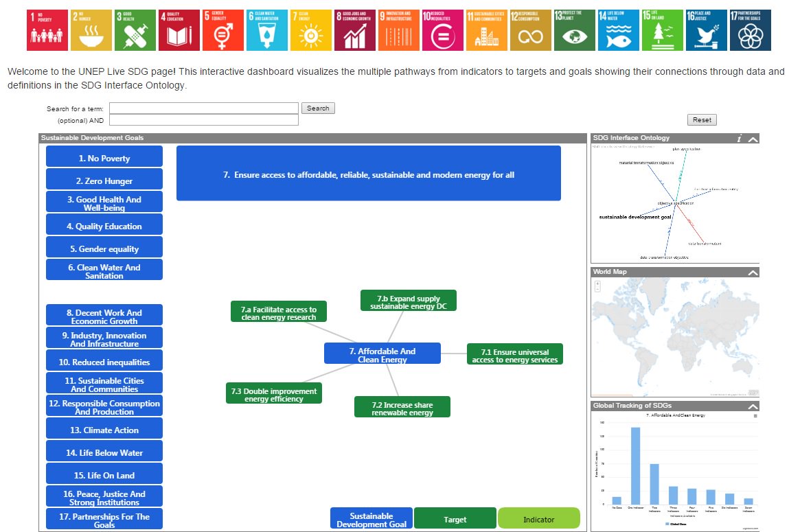The image size is (789, 532).
Task: Click the Peace and Justice goal 16 icon
Action: [x=707, y=30]
